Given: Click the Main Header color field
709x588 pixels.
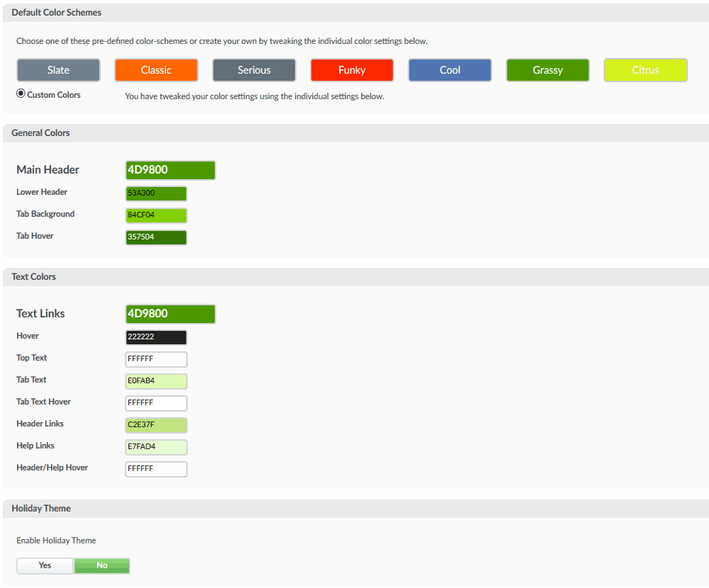Looking at the screenshot, I should point(170,170).
